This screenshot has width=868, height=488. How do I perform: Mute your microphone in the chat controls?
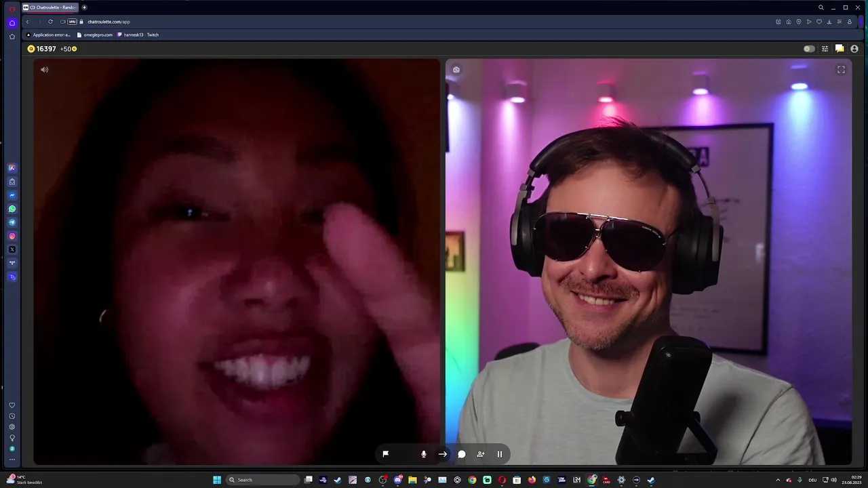coord(424,454)
